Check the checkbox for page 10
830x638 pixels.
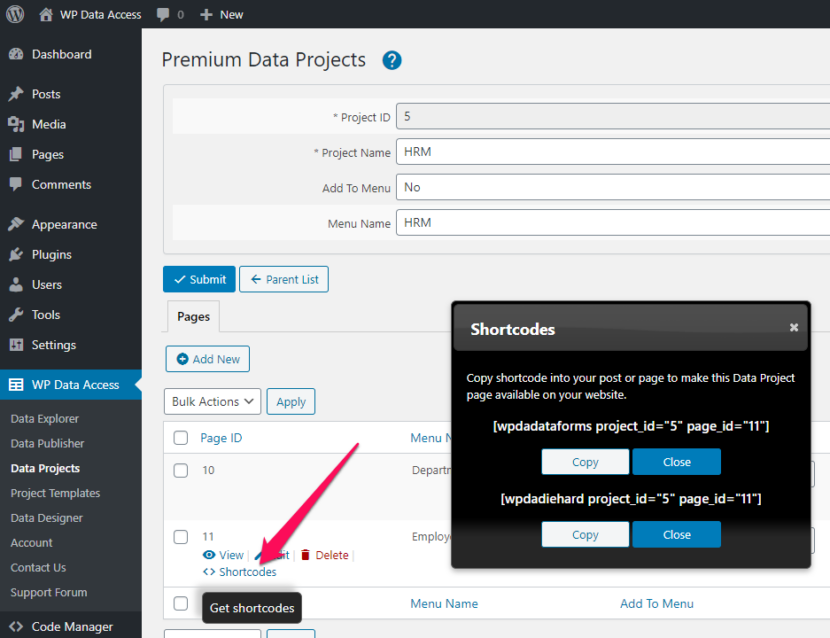tap(179, 469)
